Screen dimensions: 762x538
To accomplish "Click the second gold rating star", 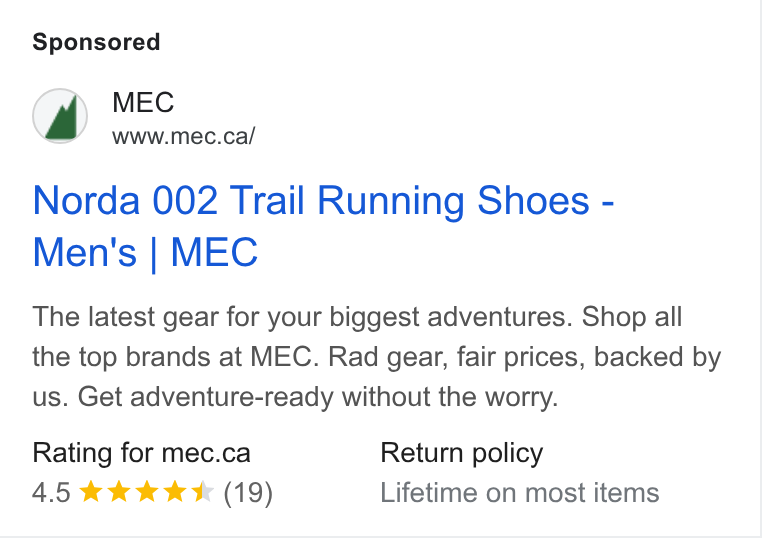I will [119, 491].
